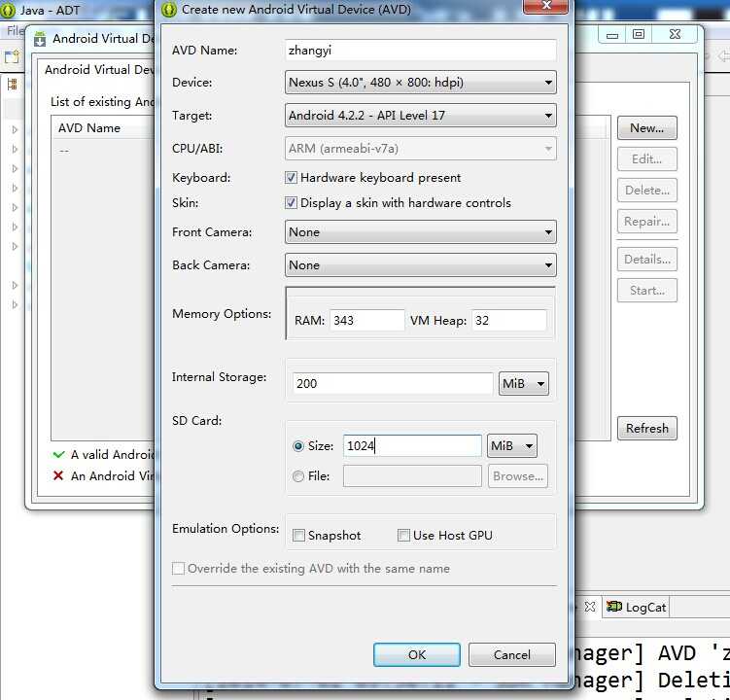Close the Create new AVD dialog
Screen dimensions: 730x700
[546, 6]
